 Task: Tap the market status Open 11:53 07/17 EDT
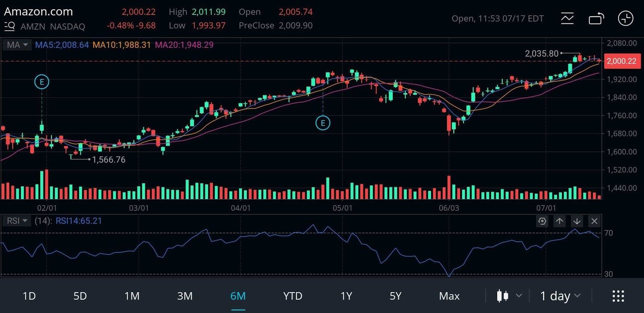pyautogui.click(x=497, y=19)
